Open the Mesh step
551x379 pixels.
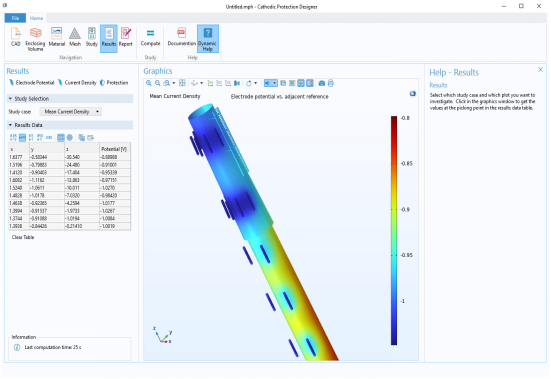pyautogui.click(x=74, y=37)
